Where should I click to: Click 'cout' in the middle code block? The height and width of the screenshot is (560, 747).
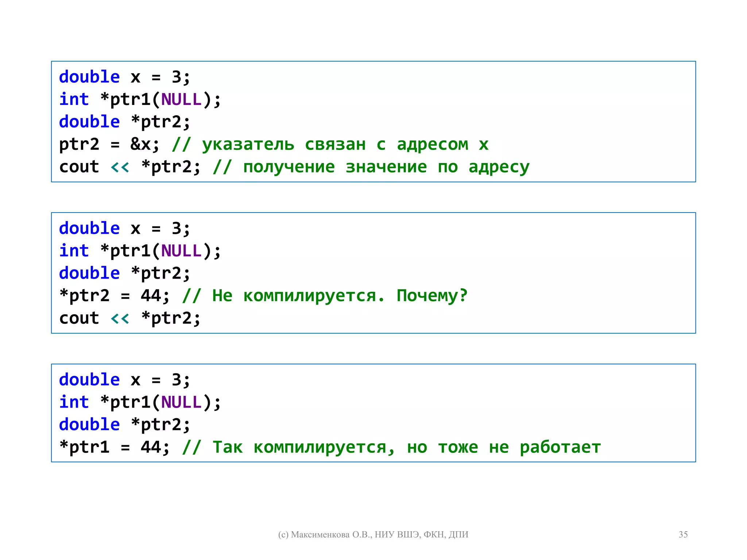coord(79,318)
